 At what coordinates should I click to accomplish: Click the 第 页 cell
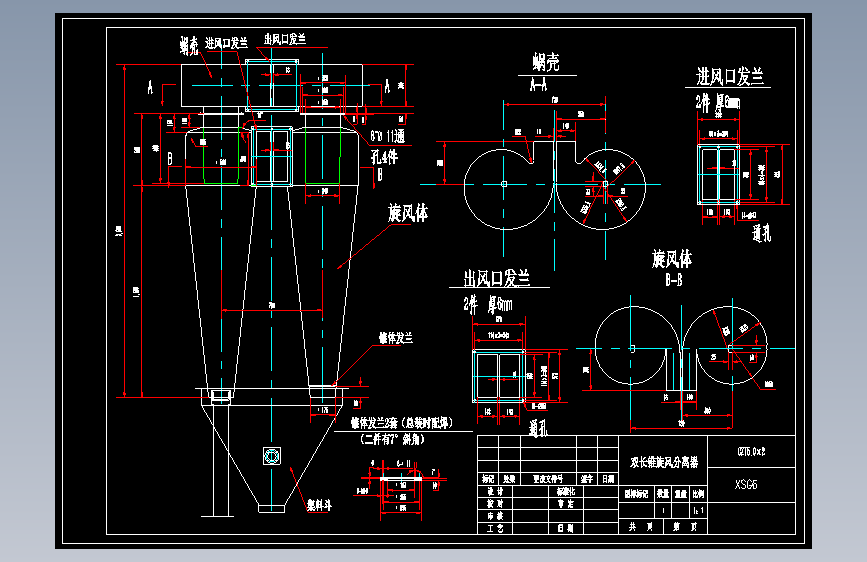tap(685, 527)
